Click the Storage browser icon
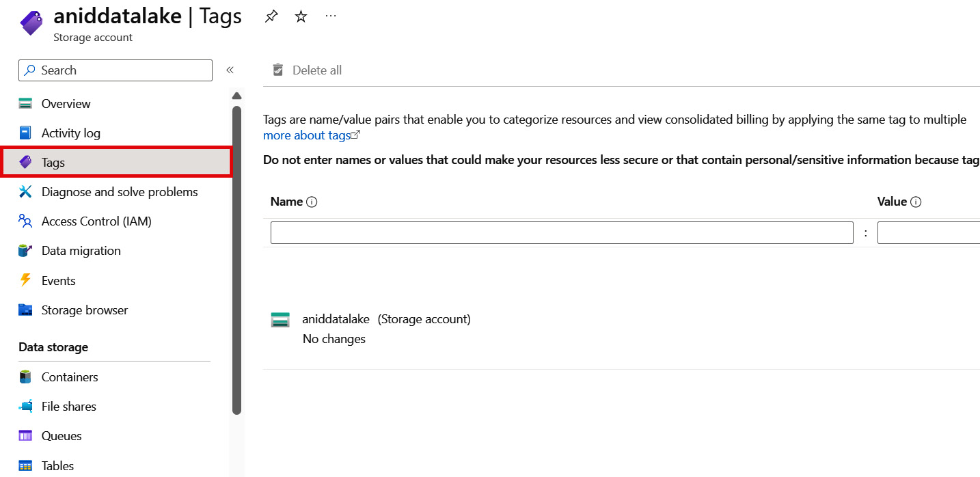Viewport: 980px width, 477px height. tap(26, 310)
